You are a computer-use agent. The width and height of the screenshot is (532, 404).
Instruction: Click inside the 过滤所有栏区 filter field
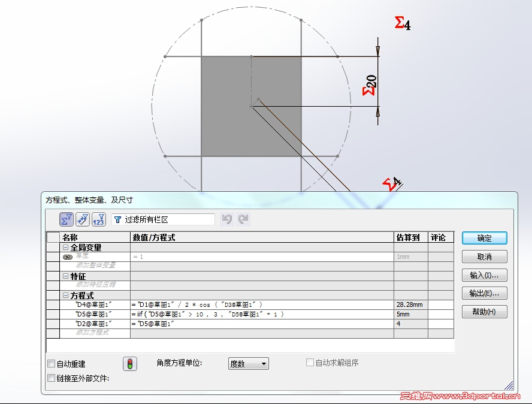(x=168, y=219)
